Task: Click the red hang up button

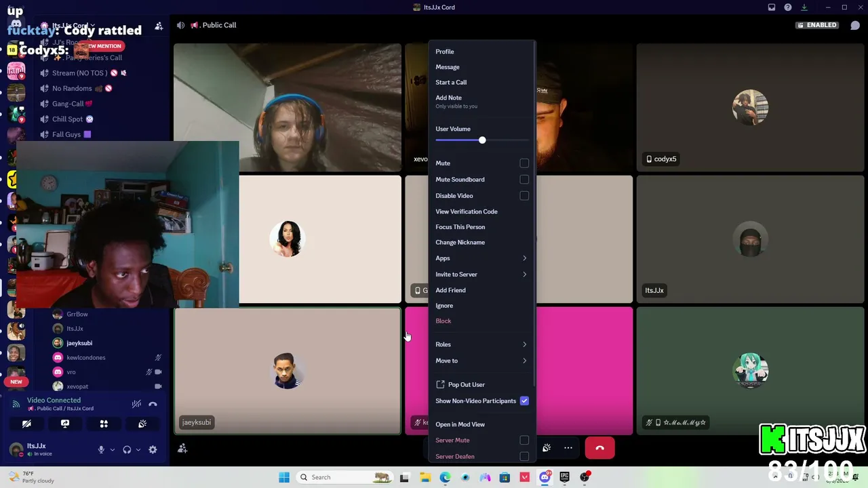Action: click(599, 448)
